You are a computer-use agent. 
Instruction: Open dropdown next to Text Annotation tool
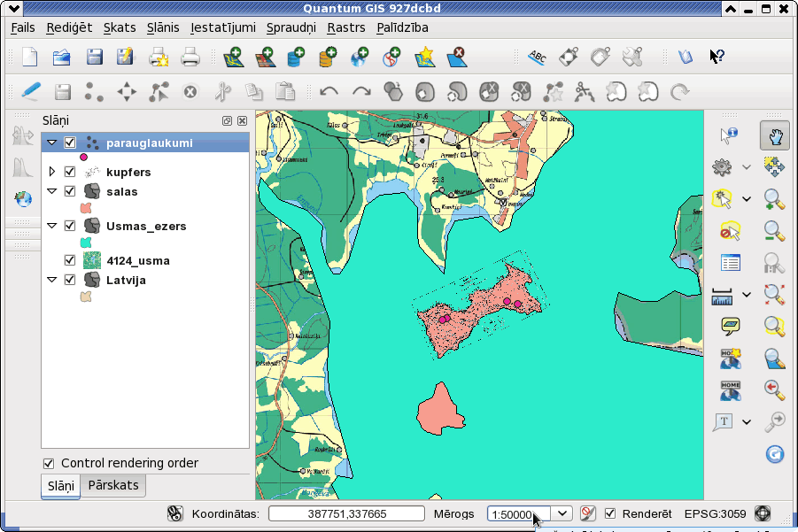pos(746,422)
